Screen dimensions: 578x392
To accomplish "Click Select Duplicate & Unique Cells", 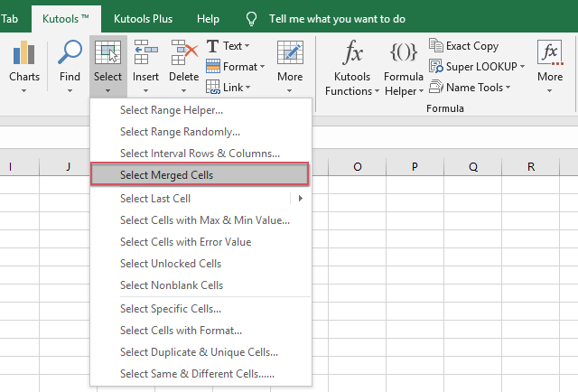I will tap(199, 352).
